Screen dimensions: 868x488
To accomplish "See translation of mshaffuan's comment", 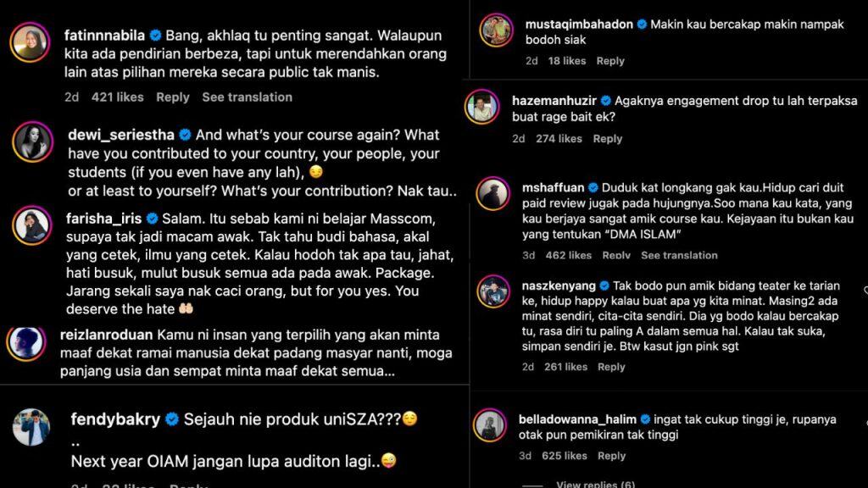I will click(679, 256).
